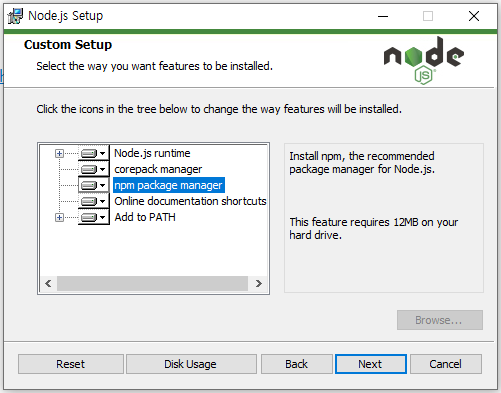Viewport: 501px width, 393px height.
Task: Expand the Node.js runtime tree node
Action: [59, 153]
